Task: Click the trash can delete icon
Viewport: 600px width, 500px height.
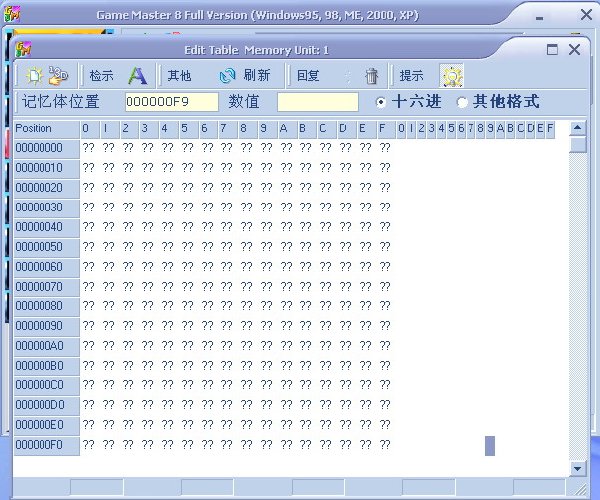Action: [371, 76]
